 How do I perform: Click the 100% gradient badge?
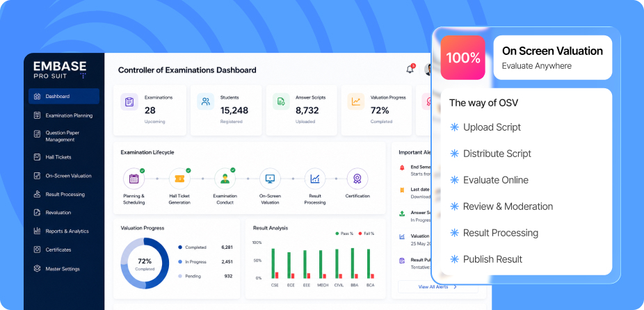463,58
